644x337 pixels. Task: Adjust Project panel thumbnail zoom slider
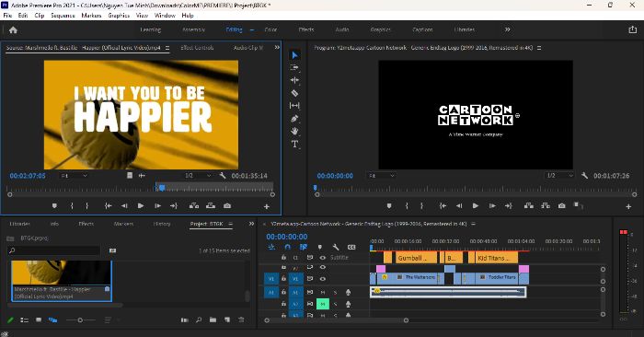[x=81, y=320]
